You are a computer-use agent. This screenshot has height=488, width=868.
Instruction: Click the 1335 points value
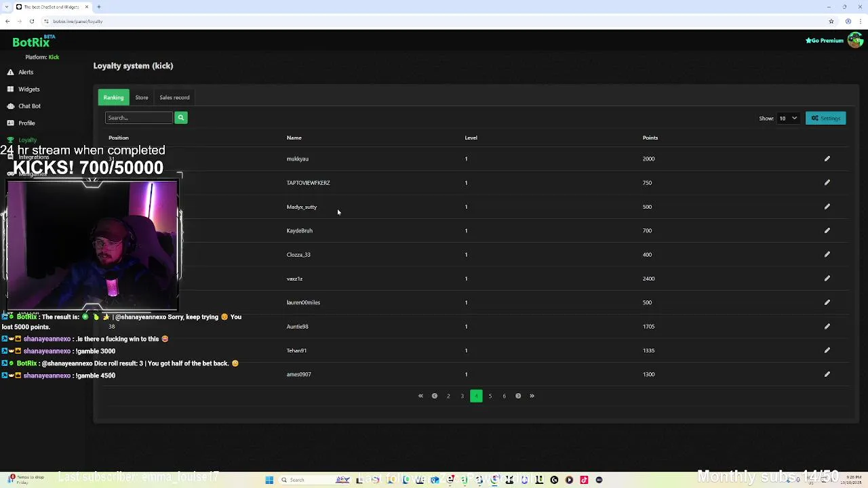point(648,350)
